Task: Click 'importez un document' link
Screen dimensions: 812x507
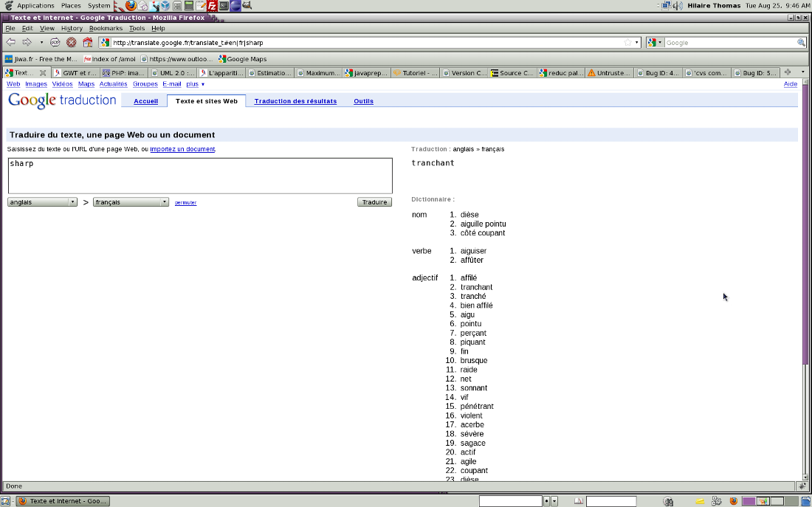Action: click(x=182, y=149)
